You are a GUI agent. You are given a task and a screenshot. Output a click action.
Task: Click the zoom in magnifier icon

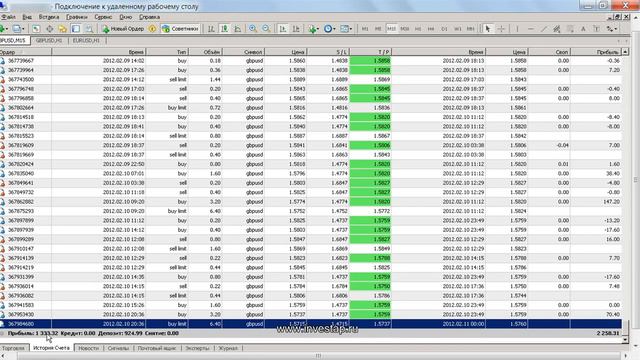point(253,29)
